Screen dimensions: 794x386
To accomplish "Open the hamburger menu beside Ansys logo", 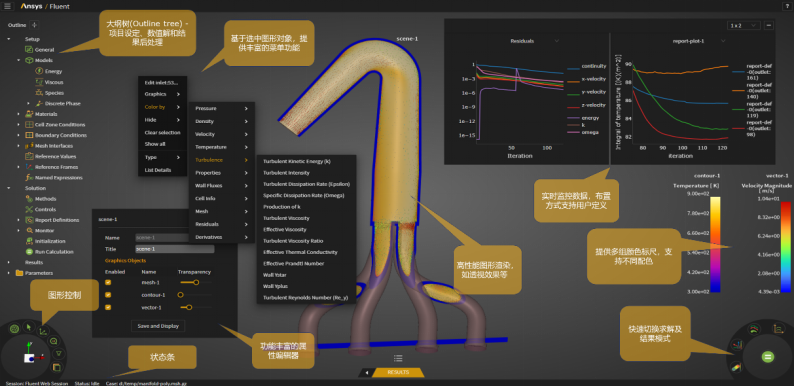I will [x=7, y=6].
